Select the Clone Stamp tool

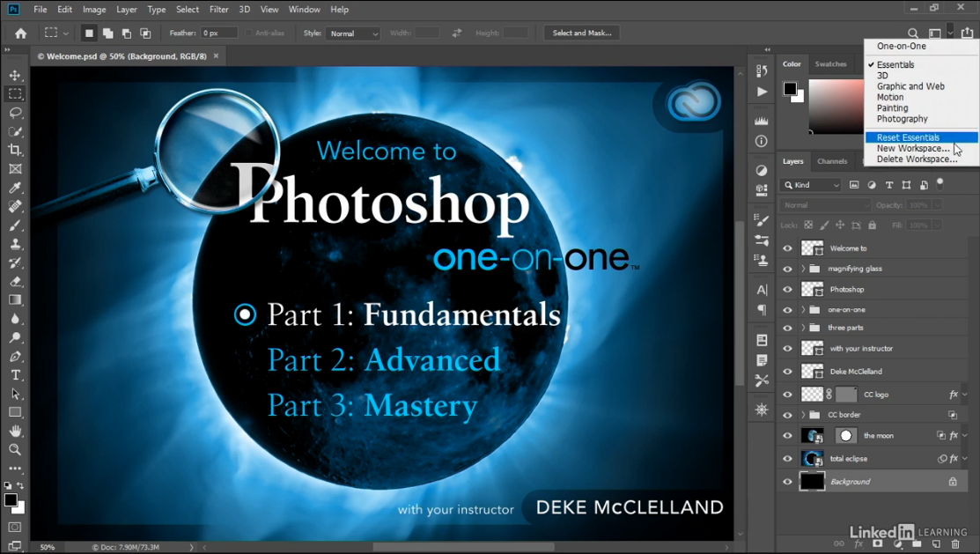point(15,244)
